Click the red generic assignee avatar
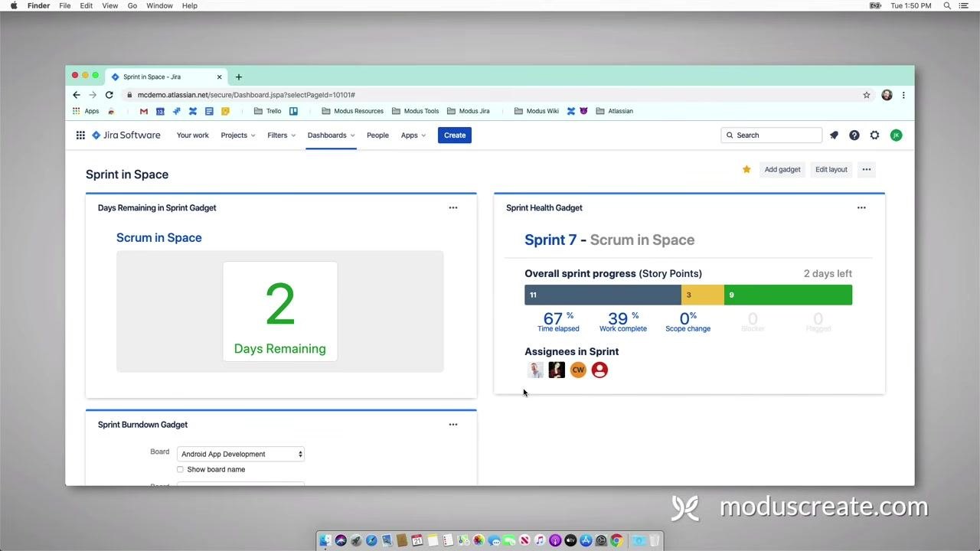The image size is (980, 551). (599, 370)
